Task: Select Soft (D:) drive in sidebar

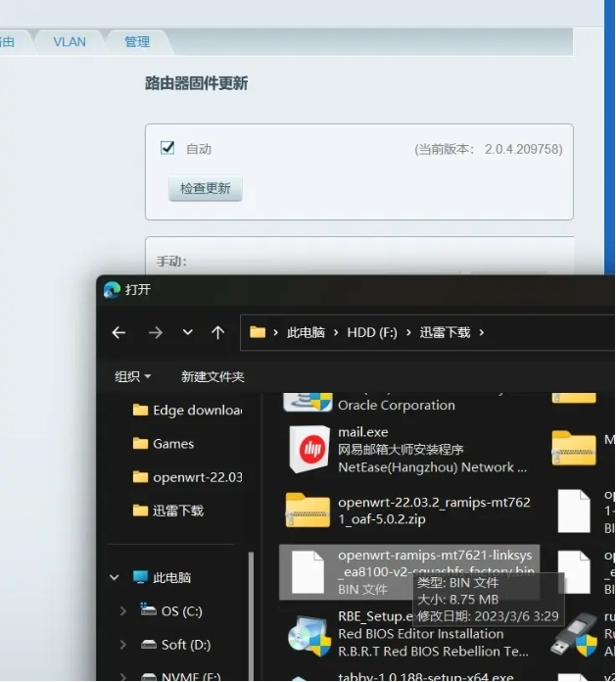Action: click(x=176, y=645)
